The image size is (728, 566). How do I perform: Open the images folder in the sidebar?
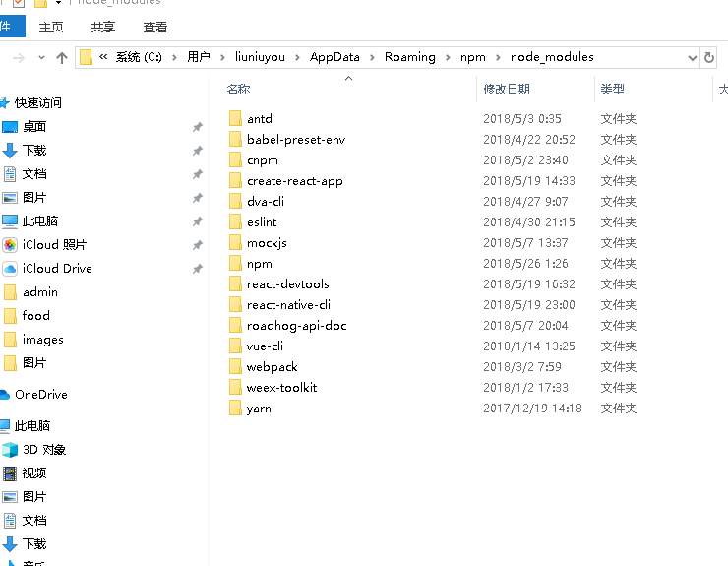[43, 340]
